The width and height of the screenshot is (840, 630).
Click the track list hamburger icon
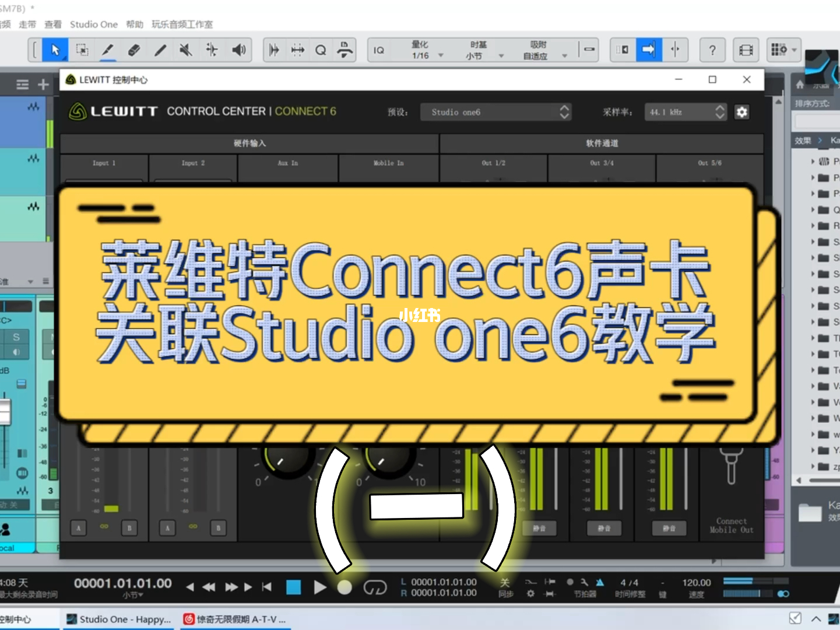click(x=23, y=85)
